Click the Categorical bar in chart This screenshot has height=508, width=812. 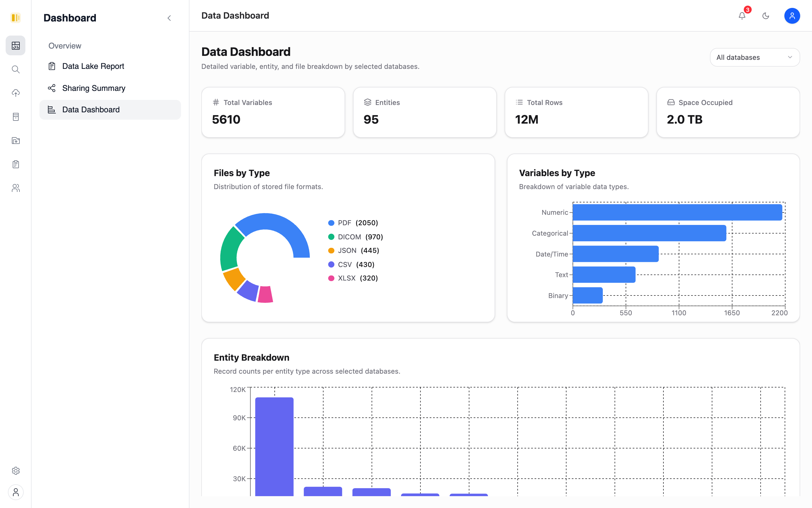[649, 233]
